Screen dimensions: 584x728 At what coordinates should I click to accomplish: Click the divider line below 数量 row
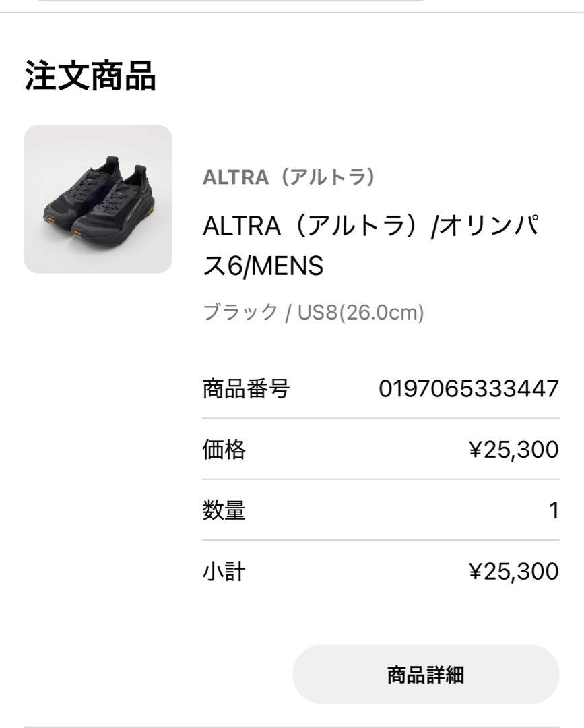tap(381, 540)
